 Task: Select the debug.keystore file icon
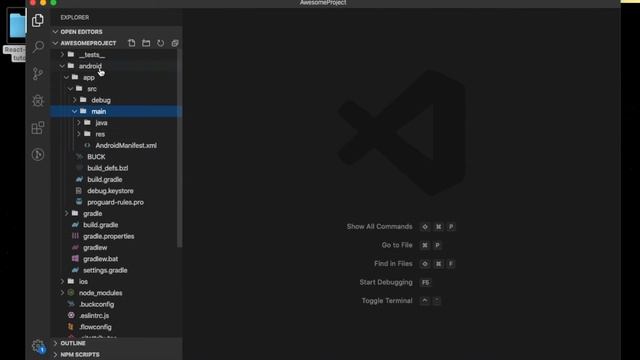point(79,191)
